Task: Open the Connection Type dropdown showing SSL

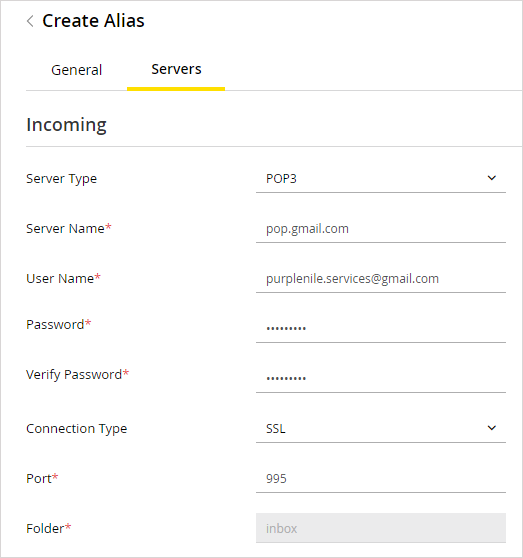Action: pyautogui.click(x=381, y=428)
